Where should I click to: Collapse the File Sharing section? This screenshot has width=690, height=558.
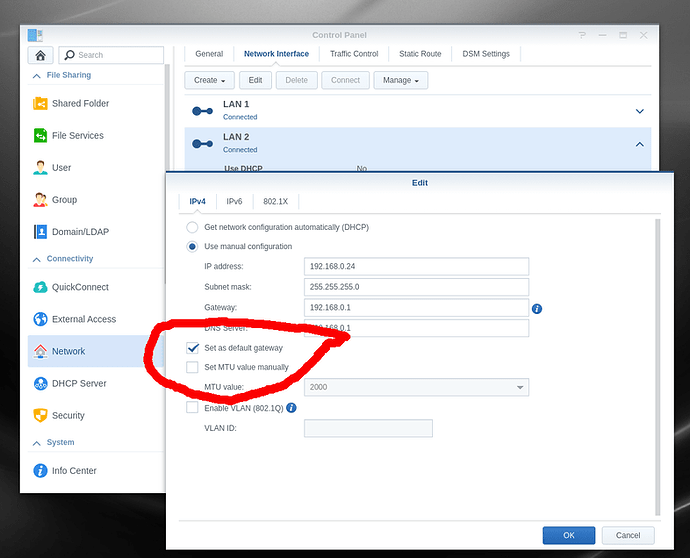coord(37,76)
